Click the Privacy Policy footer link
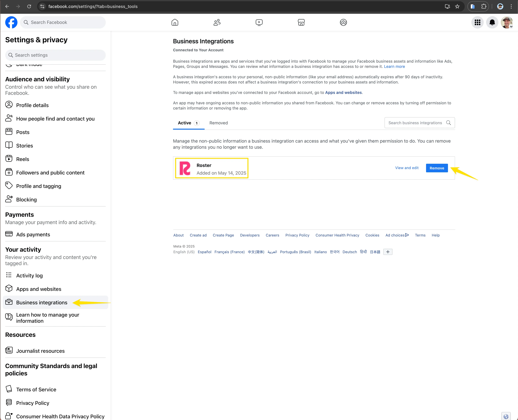The image size is (518, 420). point(297,235)
